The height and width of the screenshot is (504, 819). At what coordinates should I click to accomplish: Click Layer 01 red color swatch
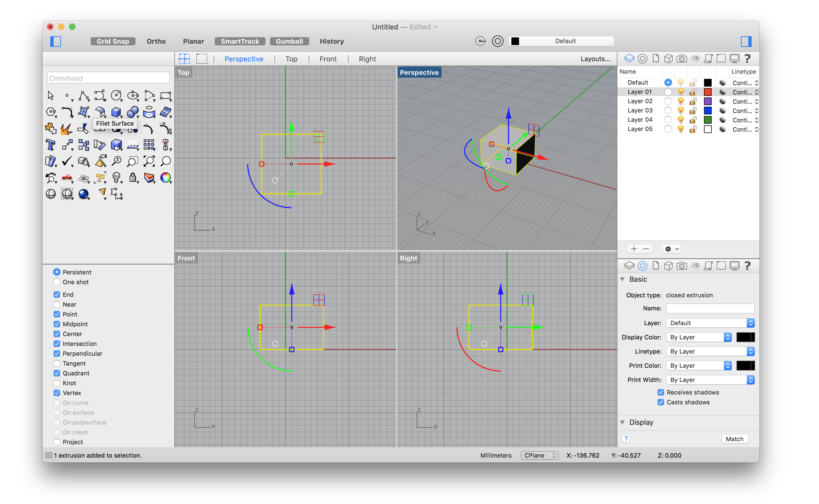coord(708,92)
